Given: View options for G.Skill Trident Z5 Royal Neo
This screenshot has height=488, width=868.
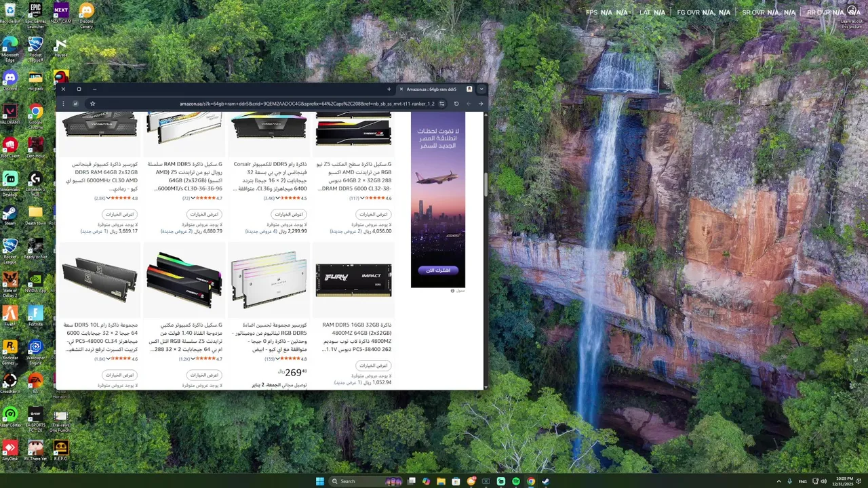Looking at the screenshot, I should [x=205, y=214].
